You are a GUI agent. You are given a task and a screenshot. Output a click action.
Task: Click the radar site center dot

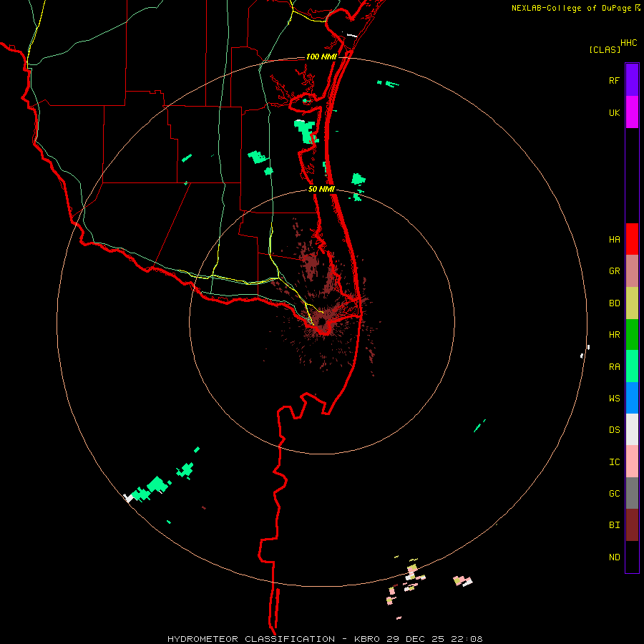(322, 321)
